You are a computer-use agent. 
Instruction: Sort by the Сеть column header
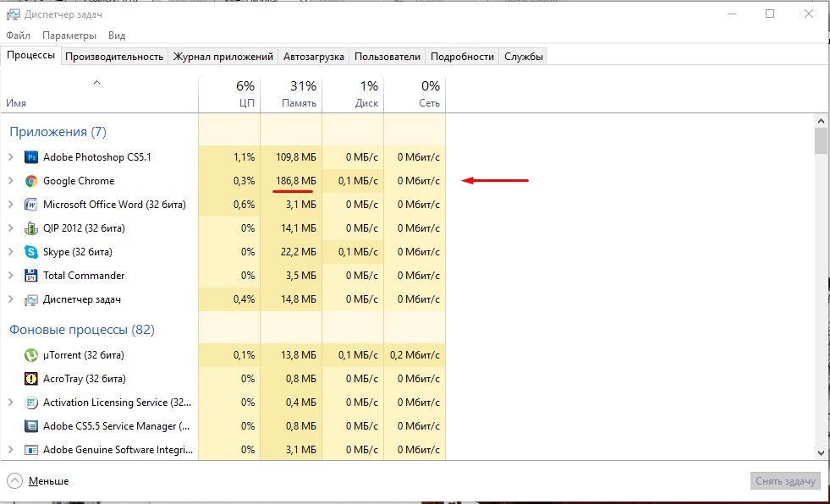(415, 95)
